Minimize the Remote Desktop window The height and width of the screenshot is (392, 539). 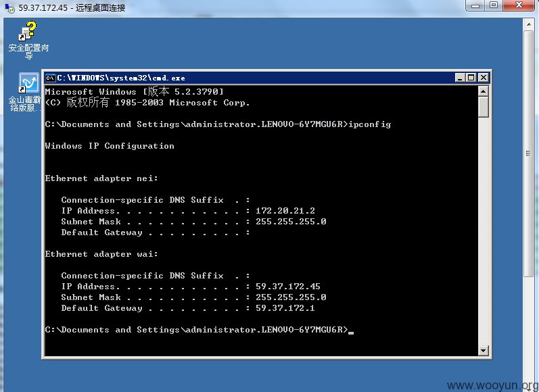[x=476, y=5]
